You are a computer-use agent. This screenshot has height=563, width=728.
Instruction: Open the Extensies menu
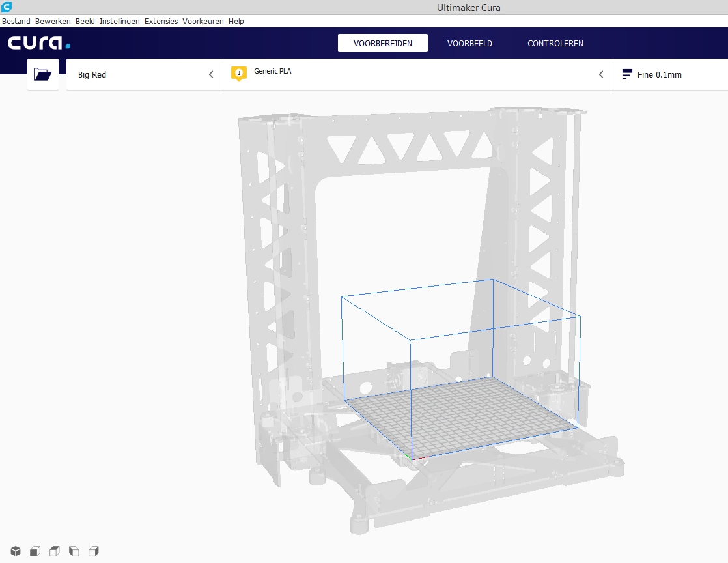tap(161, 22)
